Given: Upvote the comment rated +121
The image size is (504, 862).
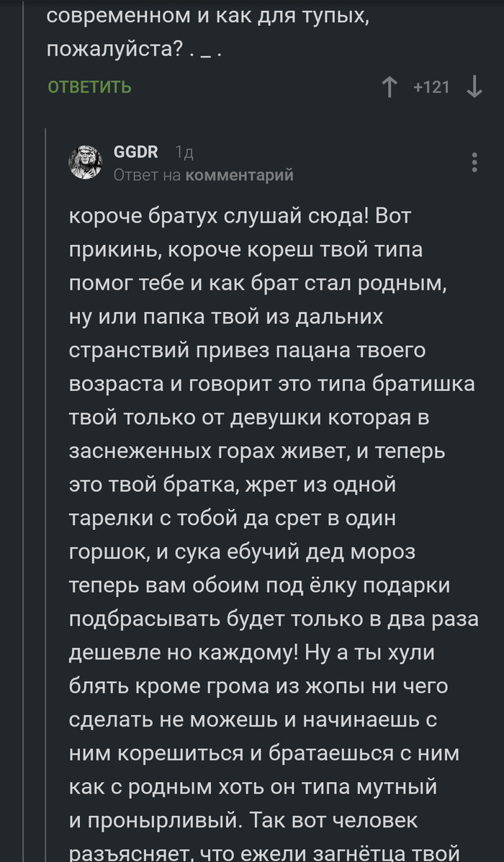Looking at the screenshot, I should pos(390,88).
